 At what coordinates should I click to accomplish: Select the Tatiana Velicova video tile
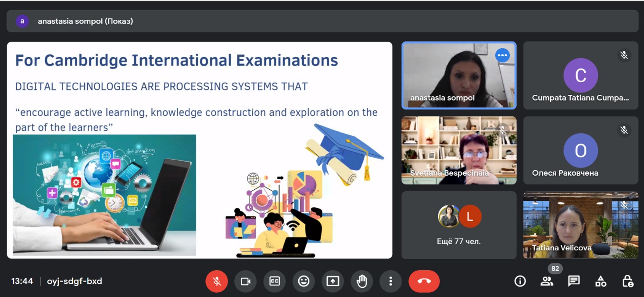(580, 225)
